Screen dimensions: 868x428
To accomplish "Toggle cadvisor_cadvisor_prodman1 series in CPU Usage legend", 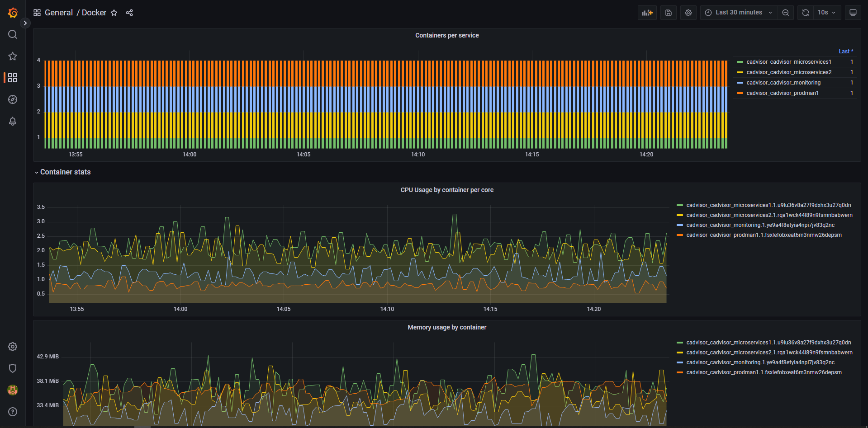I will pyautogui.click(x=764, y=235).
